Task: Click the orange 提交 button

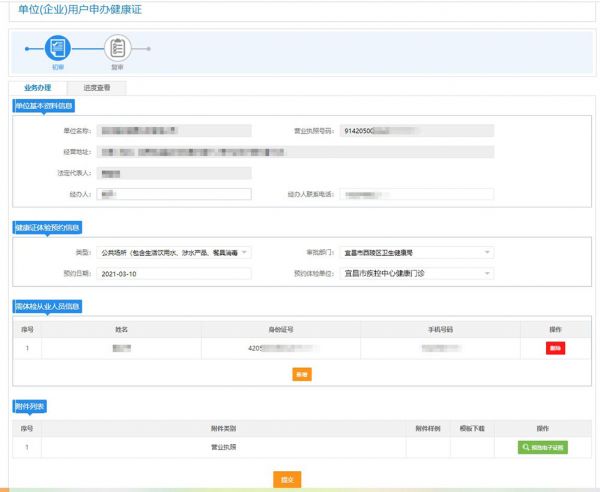Action: pos(287,479)
